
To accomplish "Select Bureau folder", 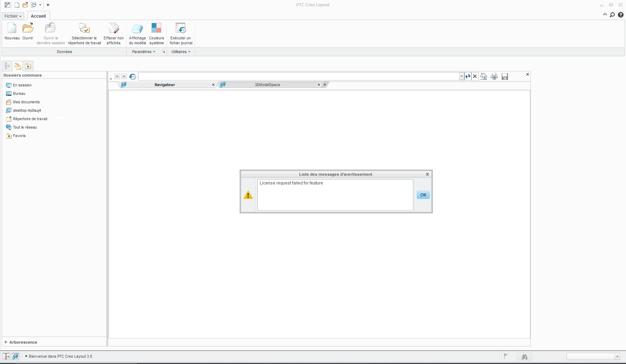I will click(x=16, y=93).
